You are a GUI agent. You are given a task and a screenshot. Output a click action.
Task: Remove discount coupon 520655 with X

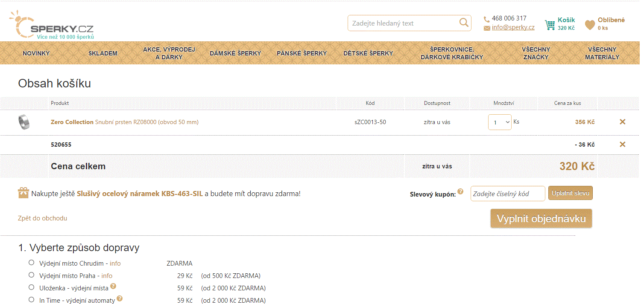(622, 145)
